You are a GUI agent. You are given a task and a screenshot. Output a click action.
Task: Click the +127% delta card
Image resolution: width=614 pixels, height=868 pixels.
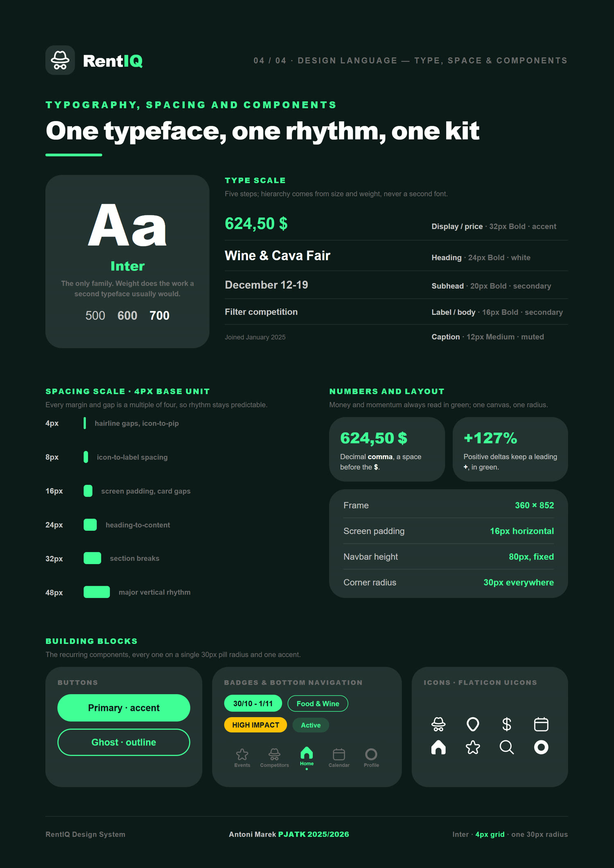[x=510, y=449]
